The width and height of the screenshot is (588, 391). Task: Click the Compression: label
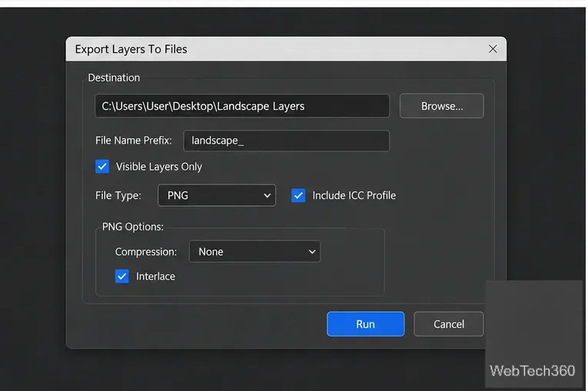coord(146,251)
